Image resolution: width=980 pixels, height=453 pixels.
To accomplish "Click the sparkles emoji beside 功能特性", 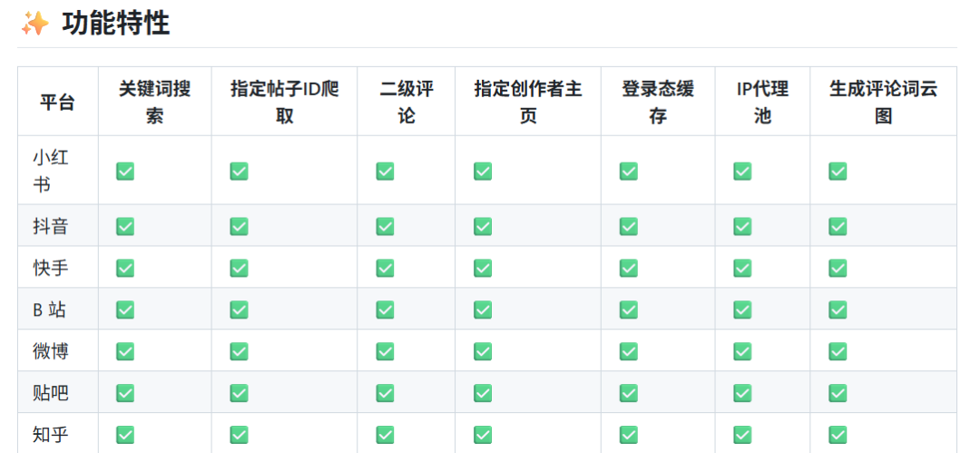I will point(35,24).
